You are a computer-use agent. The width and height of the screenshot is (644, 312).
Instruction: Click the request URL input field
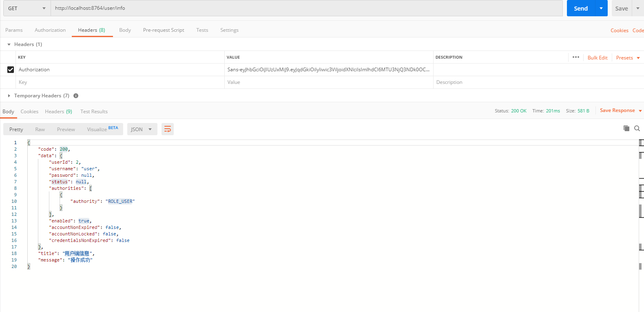point(306,8)
